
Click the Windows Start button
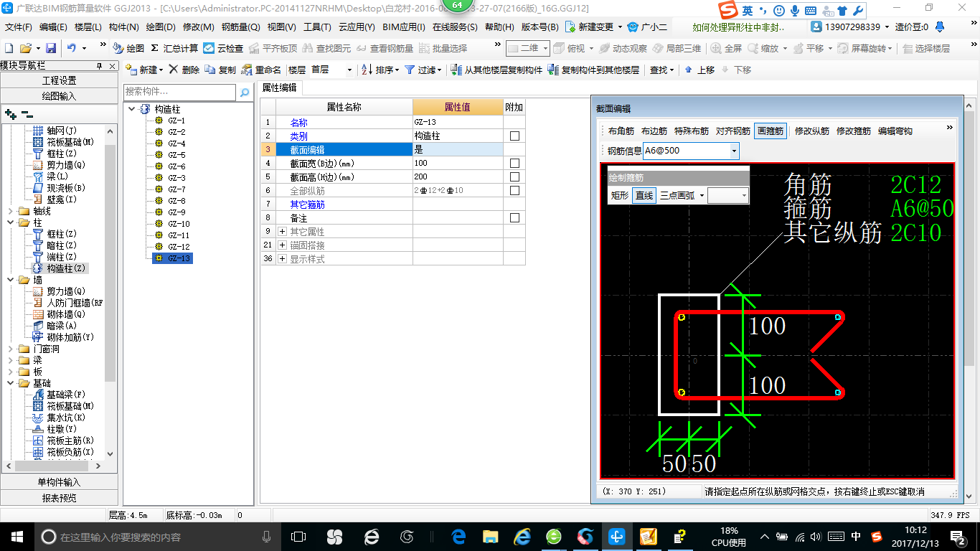16,536
